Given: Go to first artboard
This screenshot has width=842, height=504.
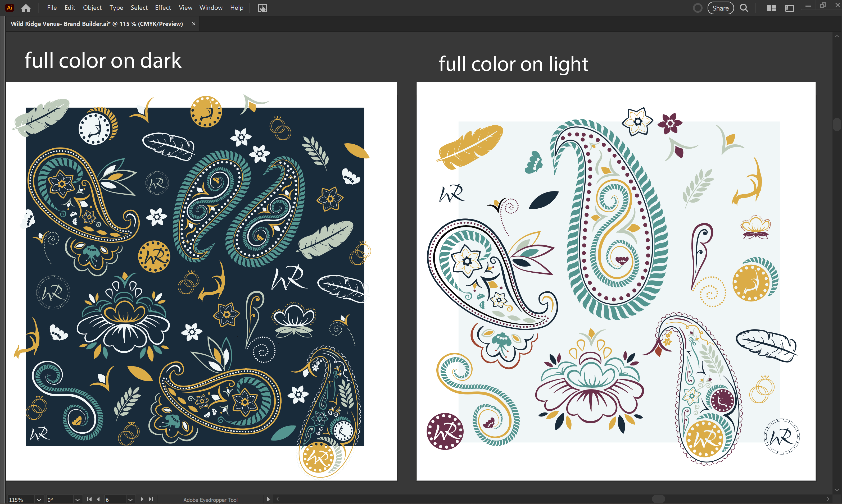Looking at the screenshot, I should pos(89,499).
